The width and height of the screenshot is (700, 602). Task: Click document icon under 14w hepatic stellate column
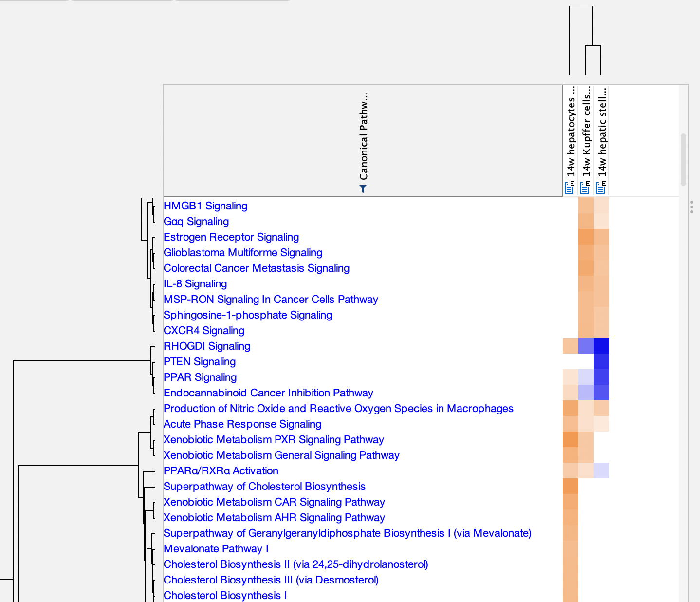pyautogui.click(x=601, y=188)
